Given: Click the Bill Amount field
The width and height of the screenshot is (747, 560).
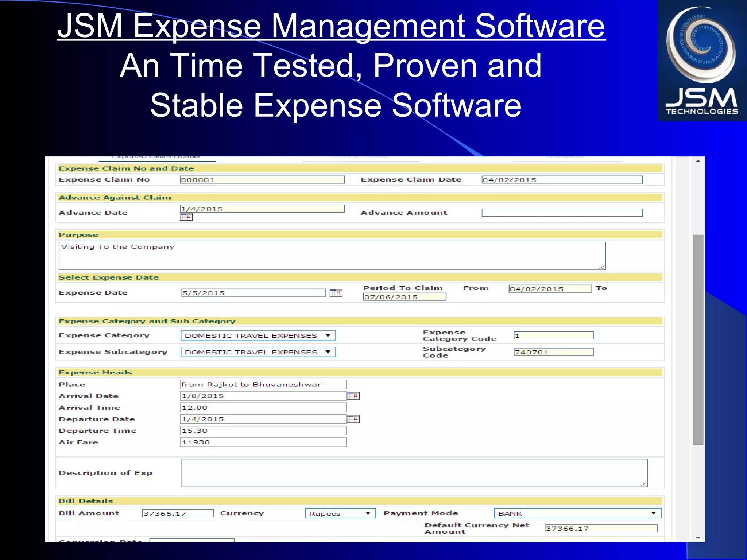Looking at the screenshot, I should tap(178, 513).
